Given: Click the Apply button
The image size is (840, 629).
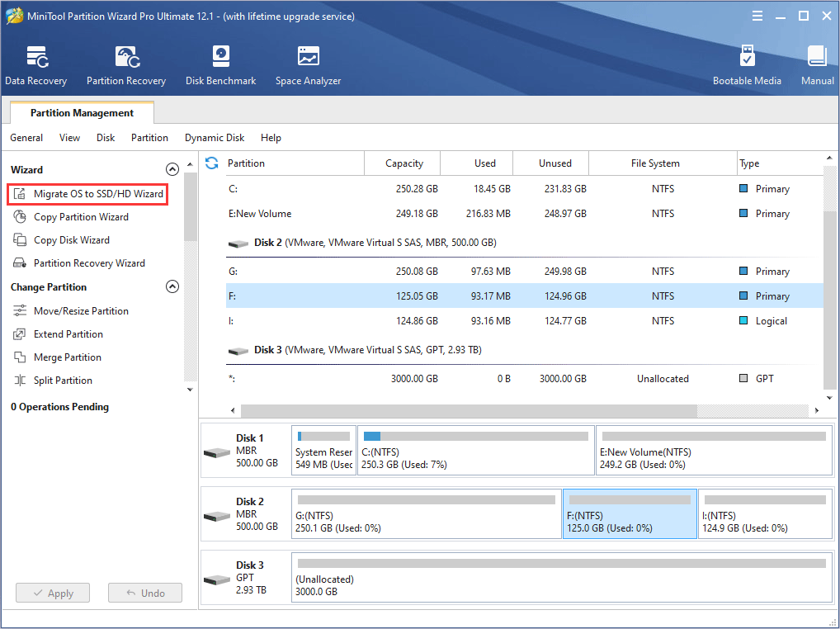Looking at the screenshot, I should tap(53, 594).
